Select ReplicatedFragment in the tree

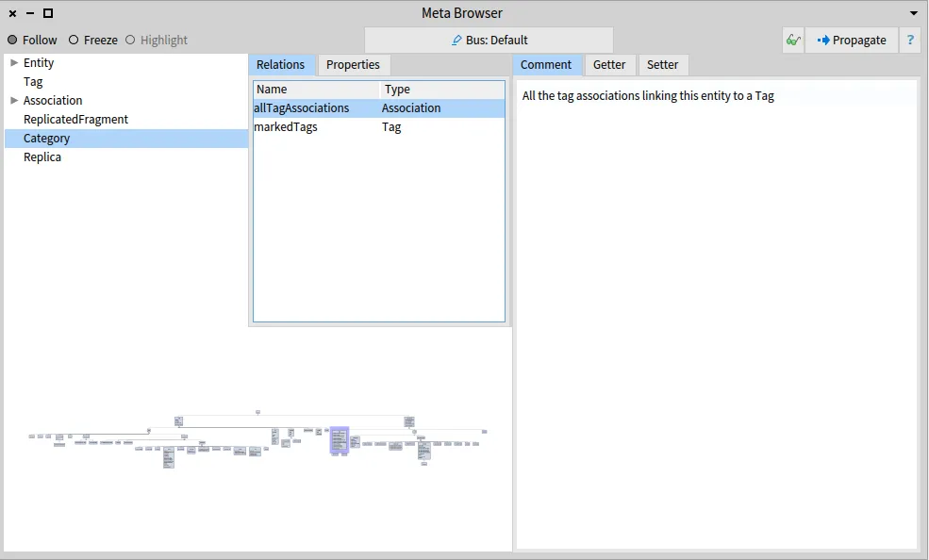(75, 120)
